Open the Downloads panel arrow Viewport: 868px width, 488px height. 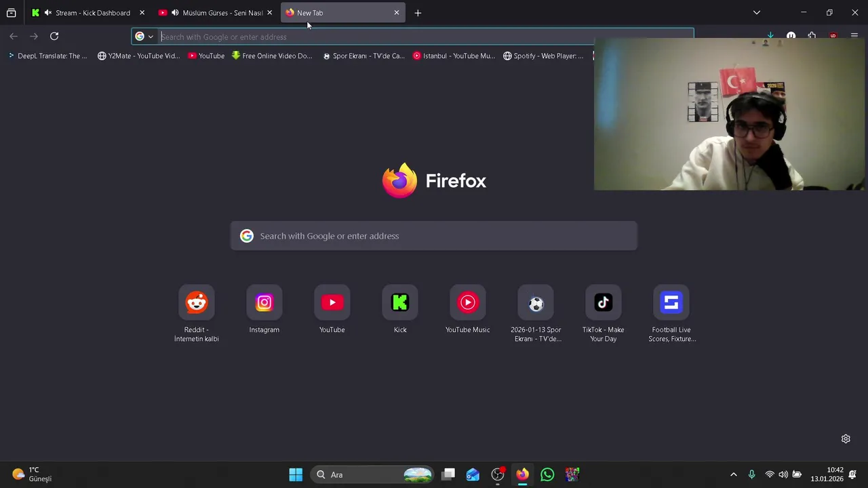770,35
